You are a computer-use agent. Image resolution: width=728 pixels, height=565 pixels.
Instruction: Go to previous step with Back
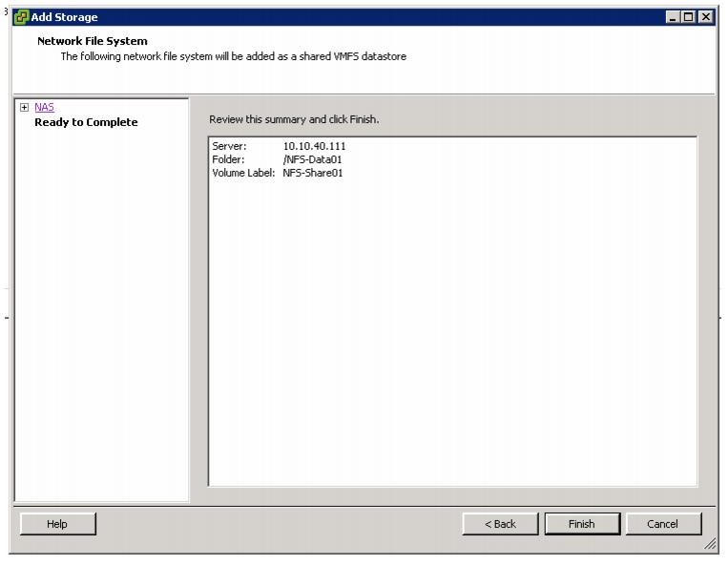[x=500, y=524]
